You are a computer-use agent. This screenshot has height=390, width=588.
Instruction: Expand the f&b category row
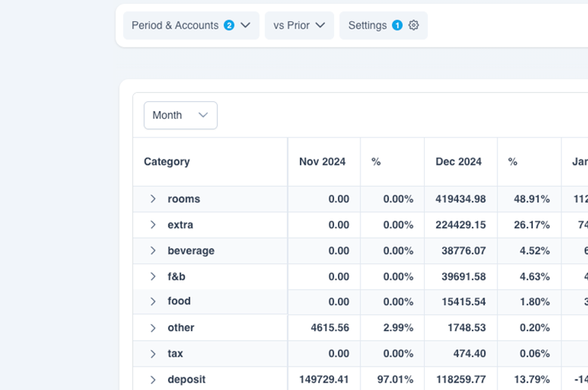pyautogui.click(x=153, y=277)
